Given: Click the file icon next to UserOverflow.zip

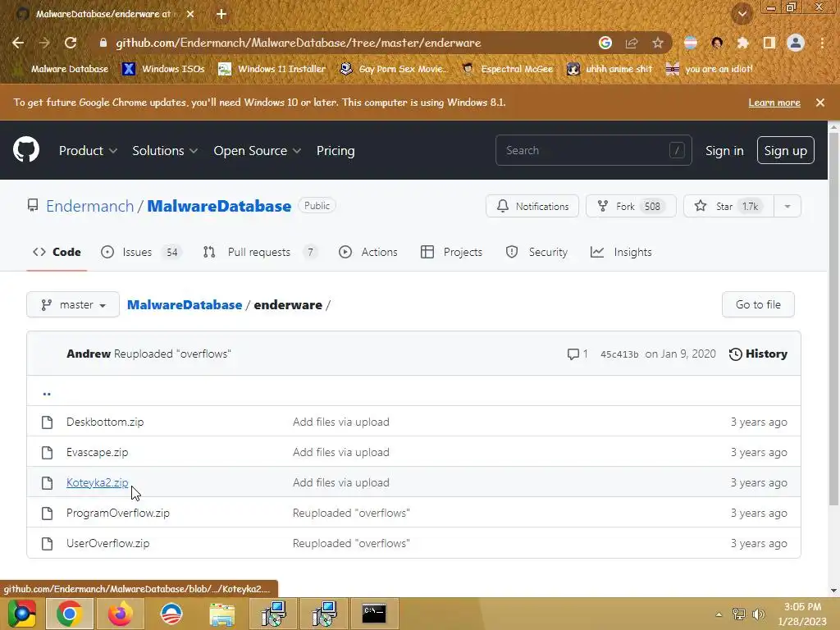Looking at the screenshot, I should [x=47, y=544].
